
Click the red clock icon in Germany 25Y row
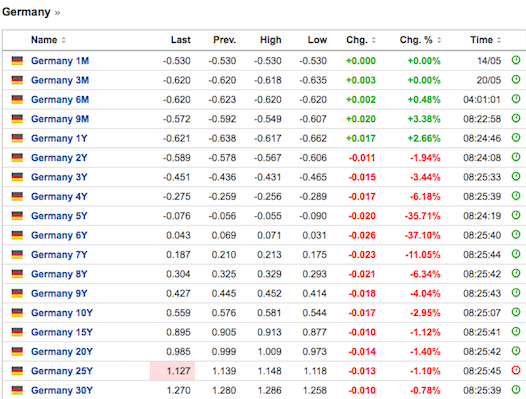516,370
